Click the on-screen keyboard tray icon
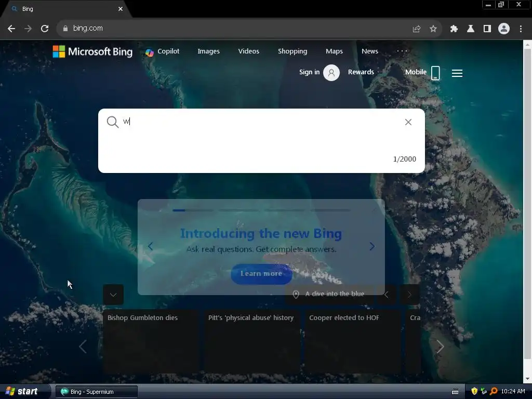Viewport: 532px width, 399px height. pyautogui.click(x=455, y=392)
